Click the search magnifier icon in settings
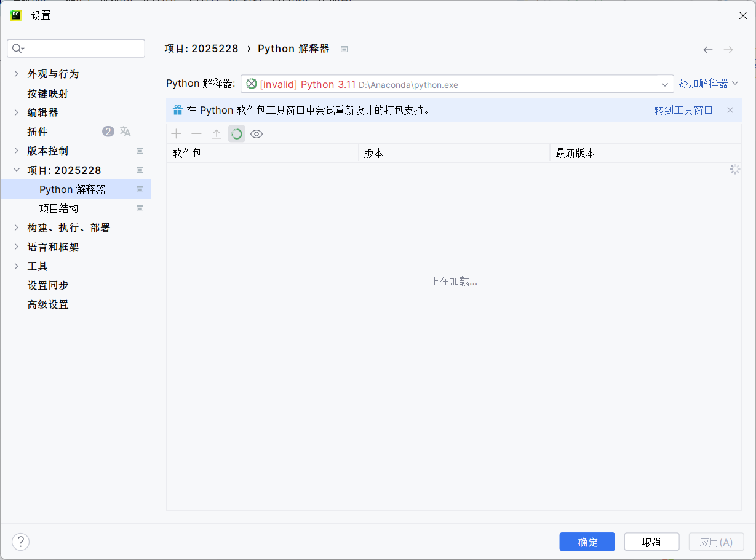Image resolution: width=756 pixels, height=560 pixels. (18, 49)
